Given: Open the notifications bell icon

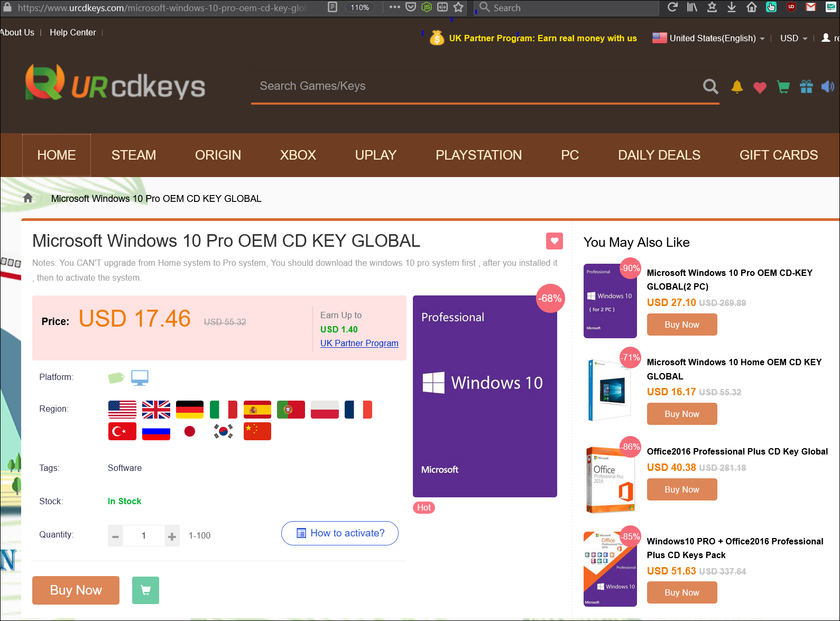Looking at the screenshot, I should (737, 87).
